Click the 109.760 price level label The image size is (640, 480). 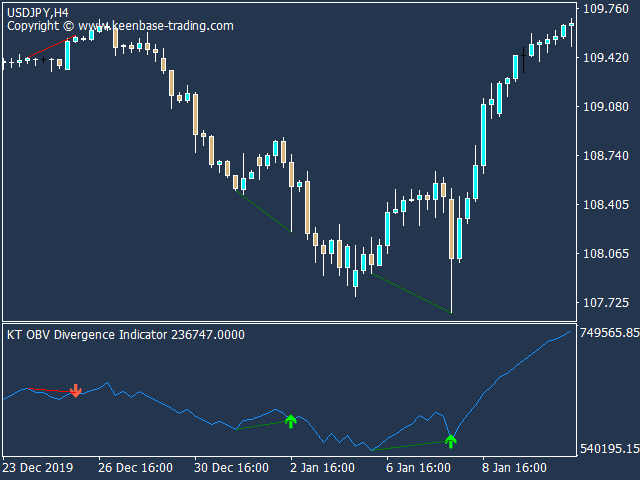(606, 9)
